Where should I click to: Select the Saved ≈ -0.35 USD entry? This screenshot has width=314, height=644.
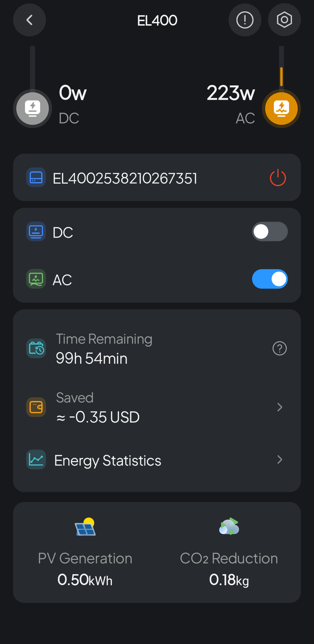pyautogui.click(x=98, y=407)
